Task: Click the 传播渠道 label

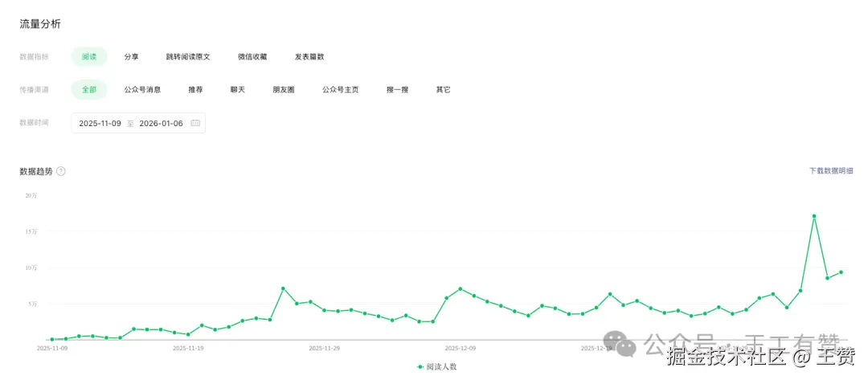Action: pyautogui.click(x=34, y=89)
